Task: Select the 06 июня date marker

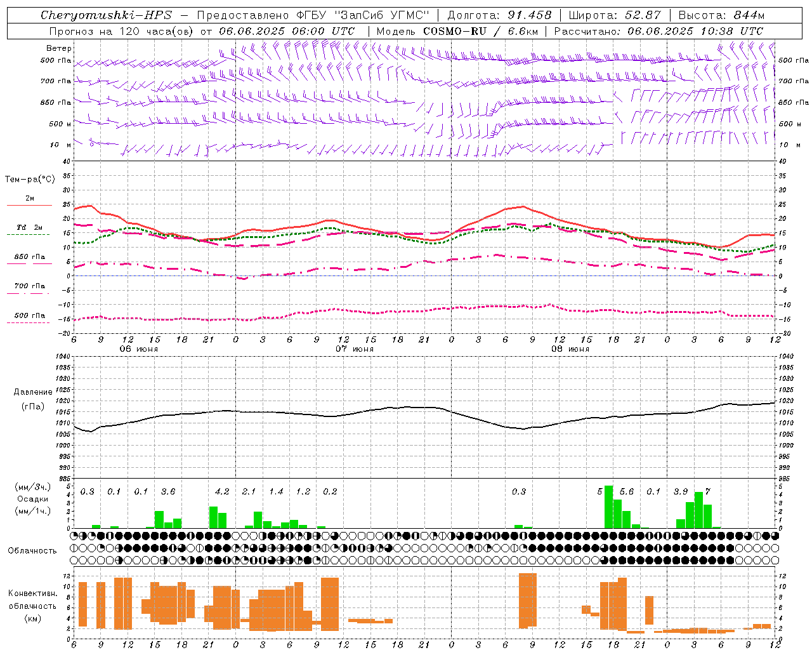Action: (139, 349)
